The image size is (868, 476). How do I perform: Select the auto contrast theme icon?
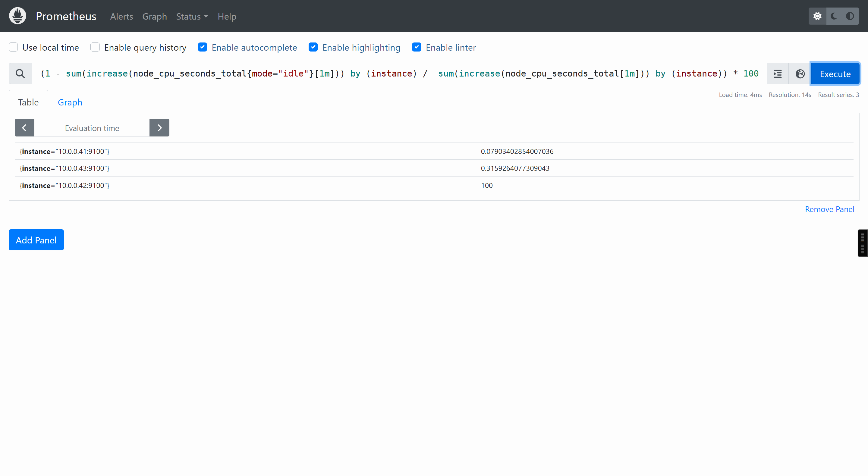[x=850, y=16]
